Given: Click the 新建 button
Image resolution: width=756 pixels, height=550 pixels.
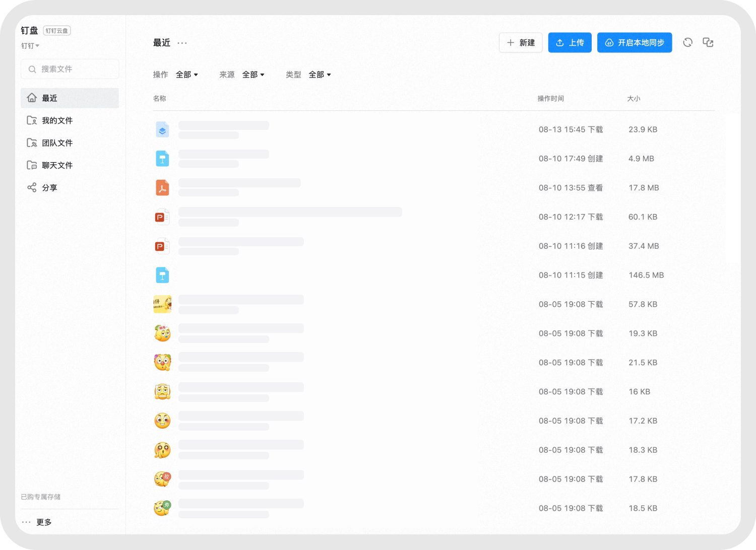Looking at the screenshot, I should click(521, 43).
